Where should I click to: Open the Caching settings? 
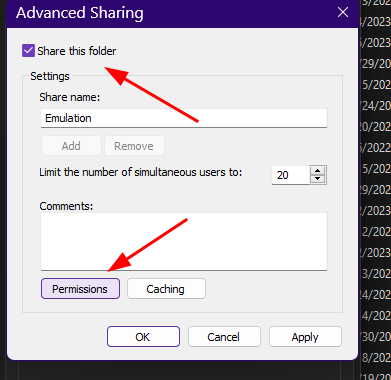coord(166,289)
